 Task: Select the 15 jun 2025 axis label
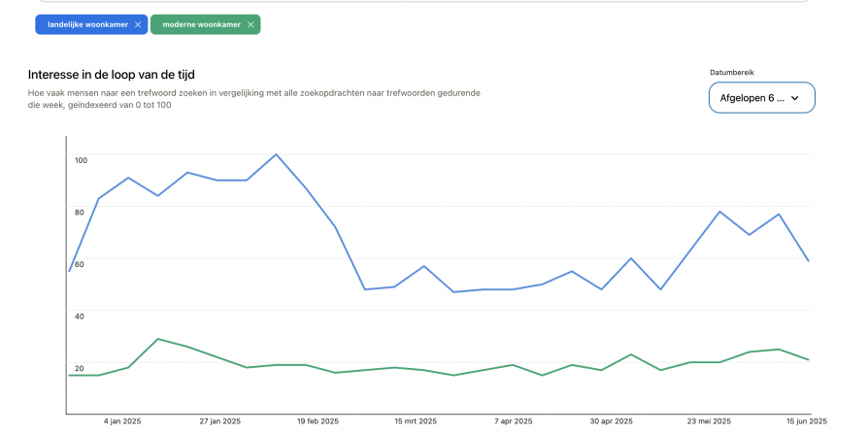click(x=805, y=421)
